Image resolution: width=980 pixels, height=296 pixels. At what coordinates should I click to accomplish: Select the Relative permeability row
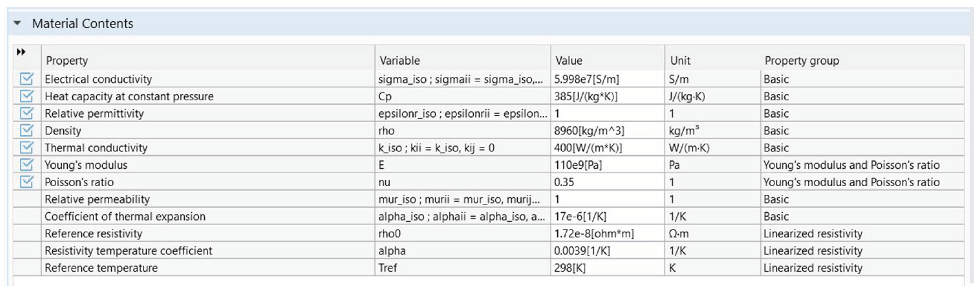(x=98, y=199)
